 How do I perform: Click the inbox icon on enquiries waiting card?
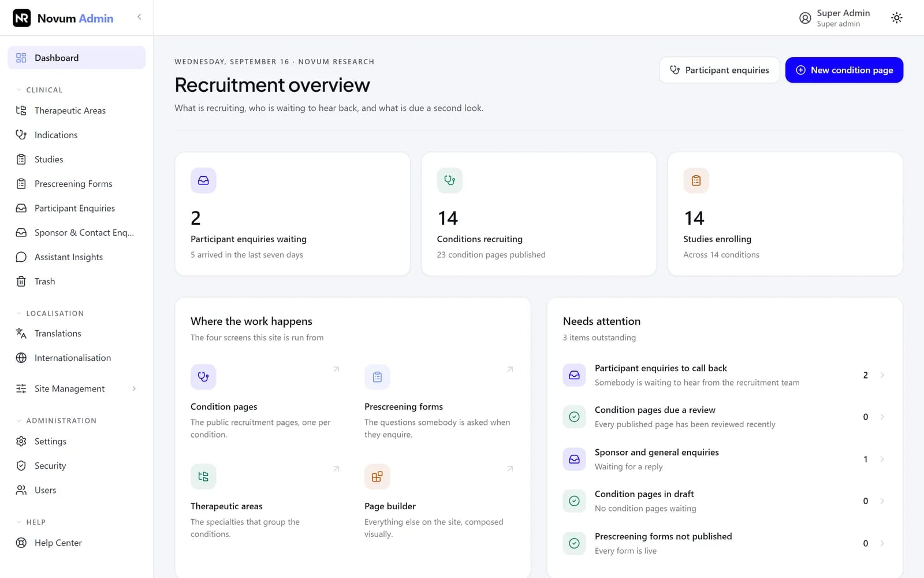pyautogui.click(x=203, y=180)
